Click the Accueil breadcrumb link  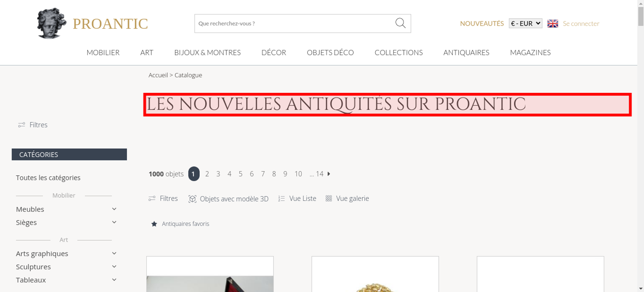[158, 75]
